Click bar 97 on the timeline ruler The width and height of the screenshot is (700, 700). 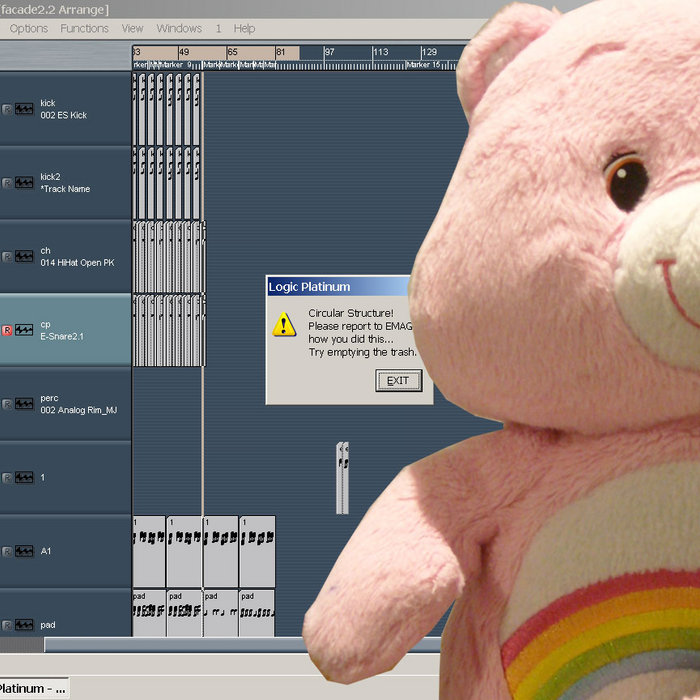(x=329, y=52)
